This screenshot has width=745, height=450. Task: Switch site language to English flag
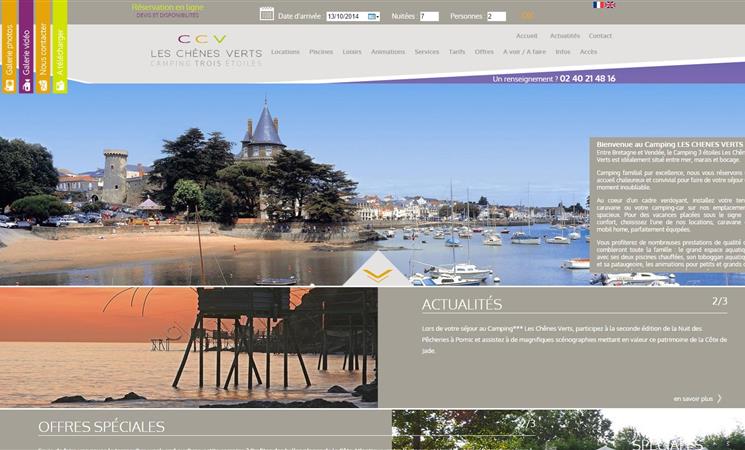(610, 5)
